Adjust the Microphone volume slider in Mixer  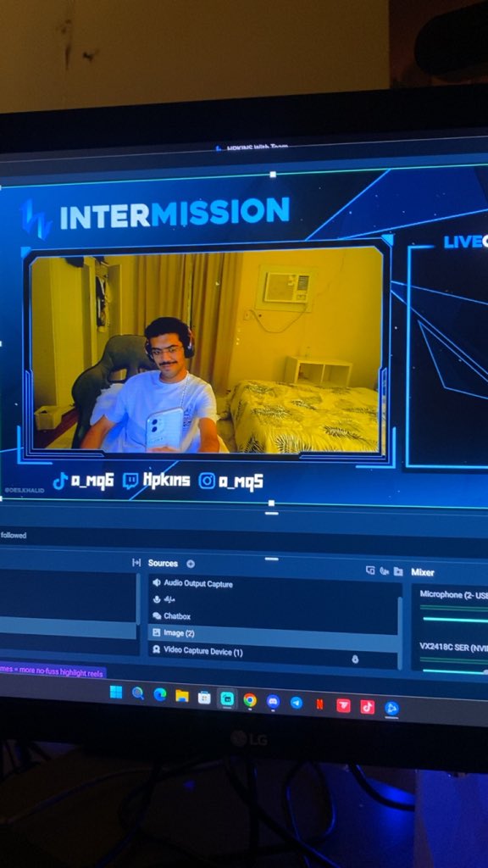[454, 619]
